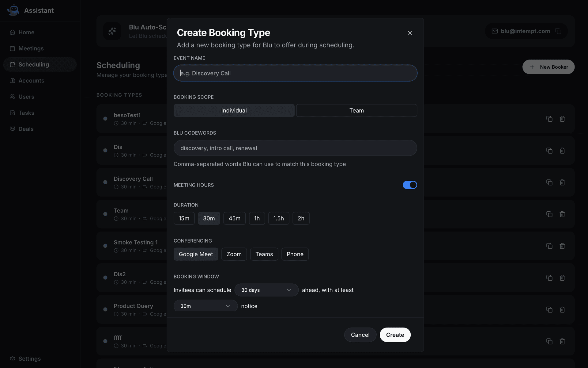Click the envelope icon beside blu@intempt.com
Image resolution: width=588 pixels, height=368 pixels.
[x=495, y=31]
